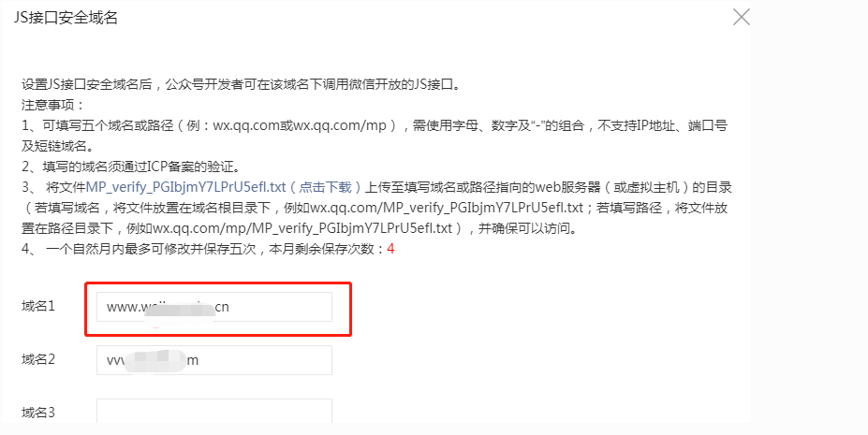Select the 域名2 label
Screen dimensions: 868x435
[38, 359]
